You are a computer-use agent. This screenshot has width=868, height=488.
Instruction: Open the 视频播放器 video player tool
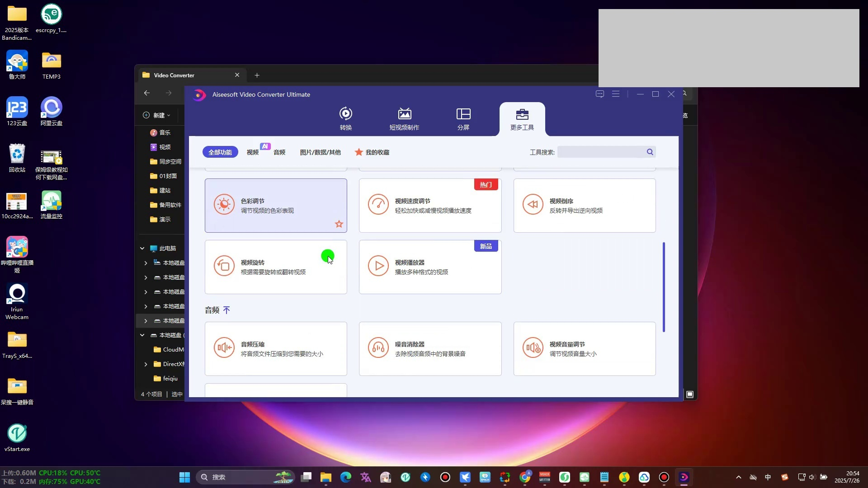429,267
